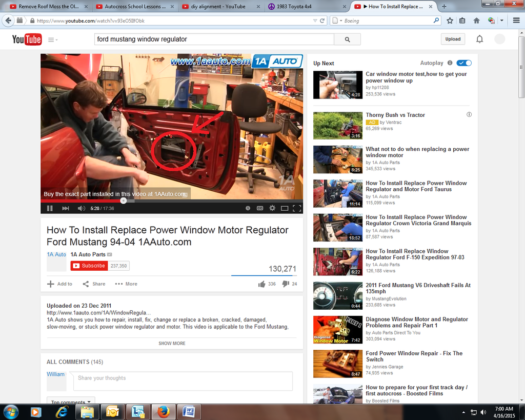The height and width of the screenshot is (420, 525).
Task: Enter fullscreen video mode
Action: pyautogui.click(x=297, y=208)
